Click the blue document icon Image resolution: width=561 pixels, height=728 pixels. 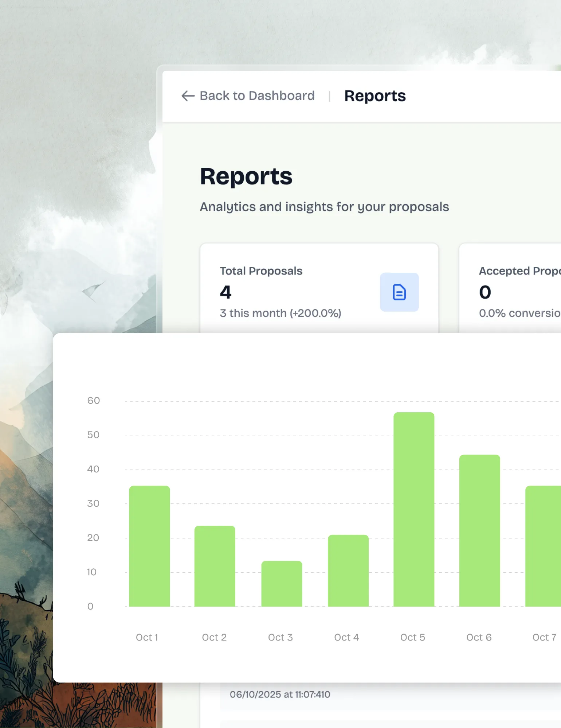point(399,292)
